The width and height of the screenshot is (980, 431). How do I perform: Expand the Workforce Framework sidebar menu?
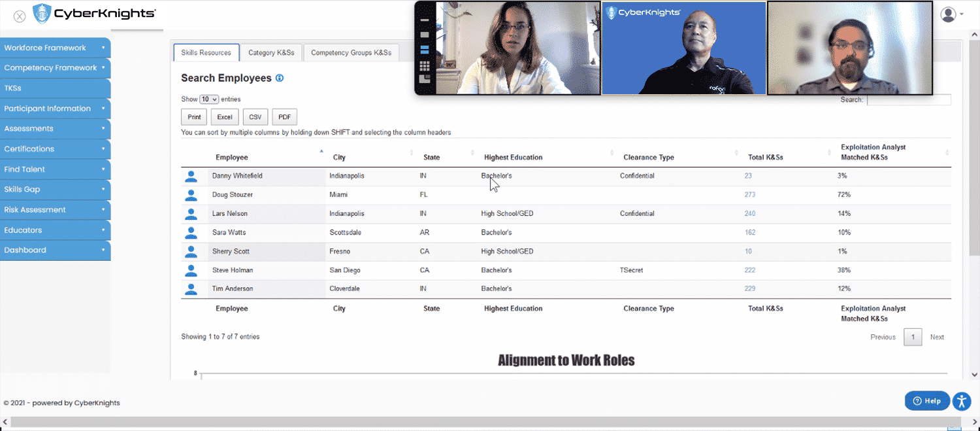coord(55,48)
